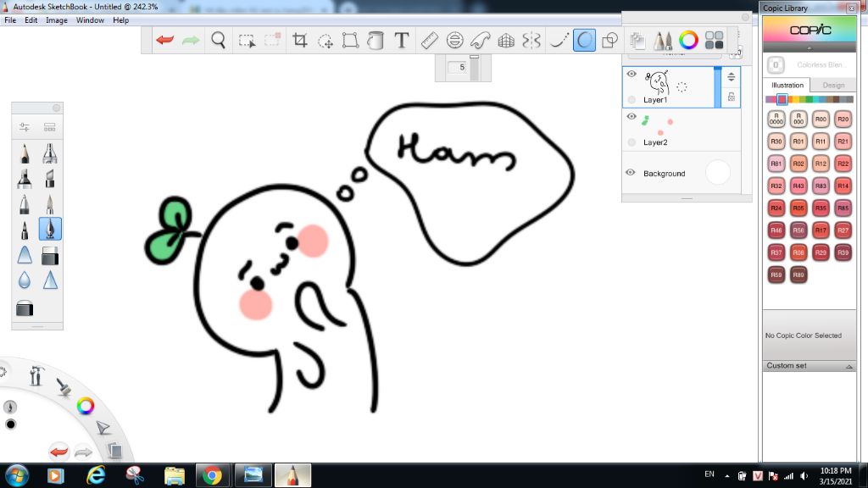Pick Copic color R89

point(798,274)
